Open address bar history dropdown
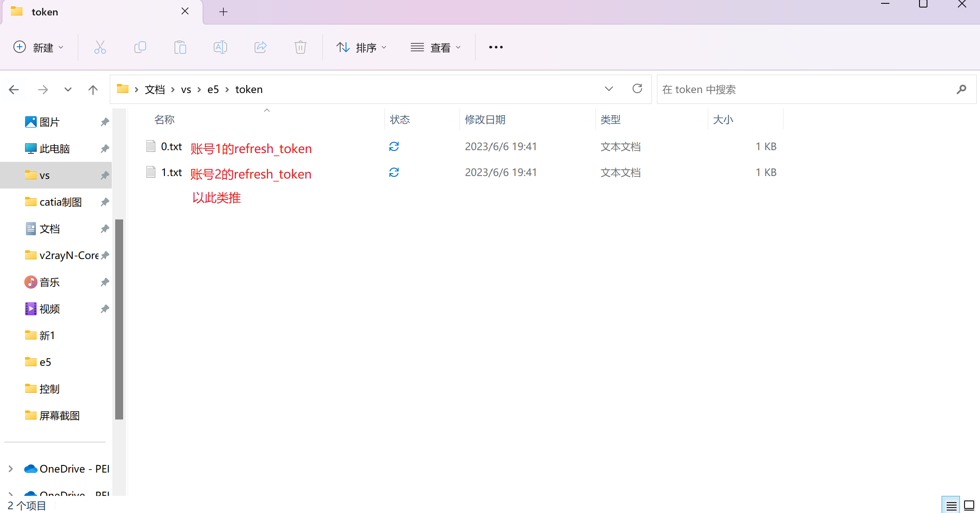980x513 pixels. [x=609, y=89]
